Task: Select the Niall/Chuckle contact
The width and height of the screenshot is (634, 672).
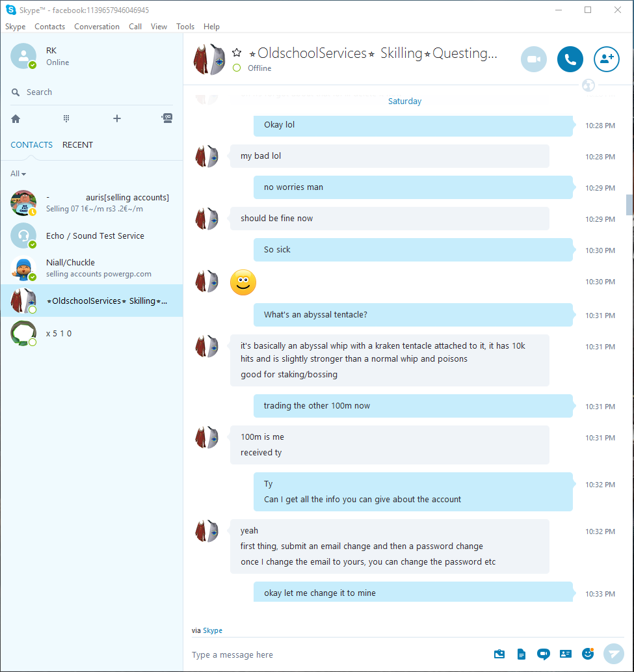Action: click(92, 268)
